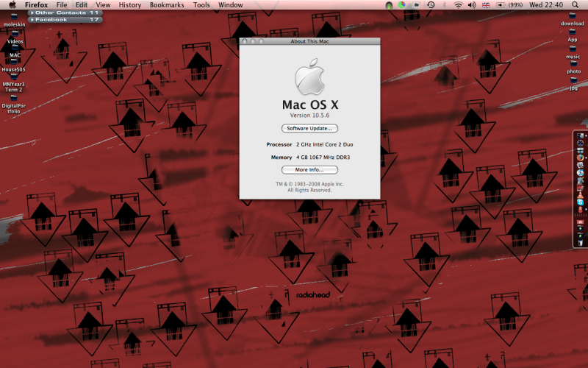The height and width of the screenshot is (368, 588).
Task: Click Version 10.5.6 text in About window
Action: (x=309, y=116)
